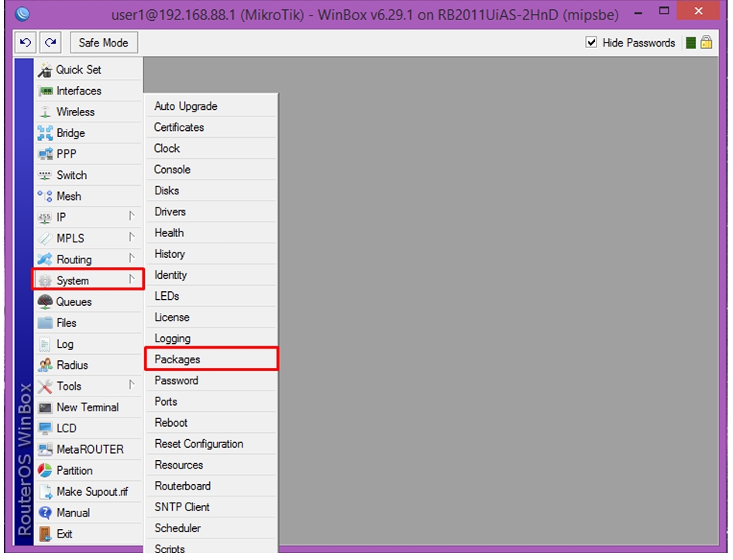Open Quick Set wand icon
The width and height of the screenshot is (733, 560).
pos(45,70)
